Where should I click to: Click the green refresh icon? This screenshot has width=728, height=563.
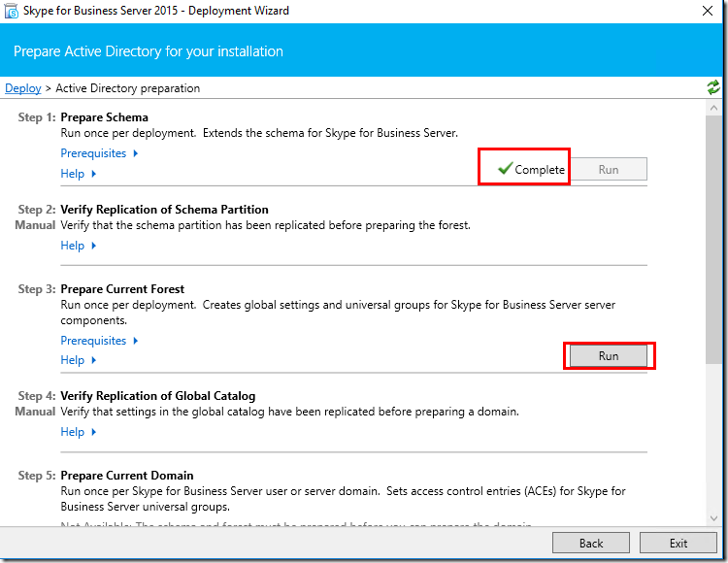713,87
